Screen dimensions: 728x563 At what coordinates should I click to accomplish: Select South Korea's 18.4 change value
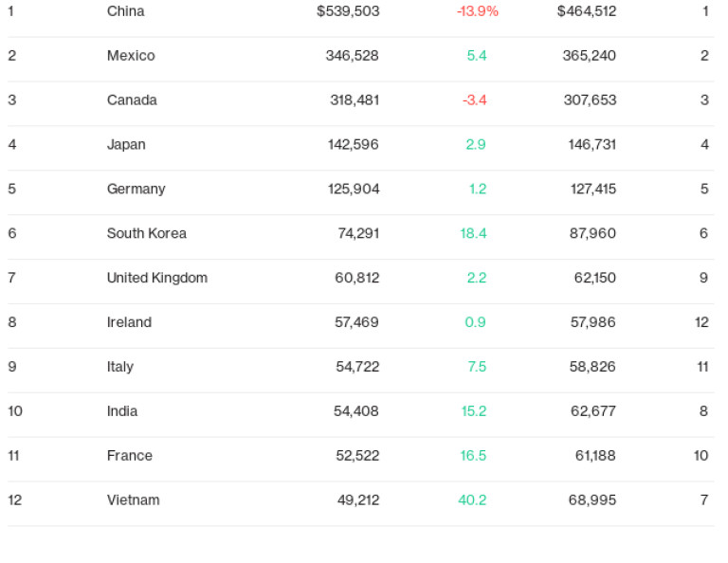[473, 234]
